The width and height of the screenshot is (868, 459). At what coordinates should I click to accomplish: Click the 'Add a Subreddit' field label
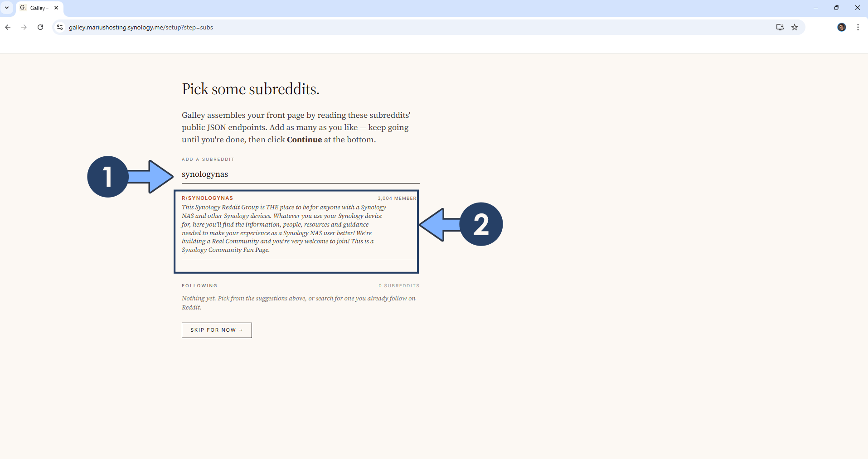tap(208, 159)
